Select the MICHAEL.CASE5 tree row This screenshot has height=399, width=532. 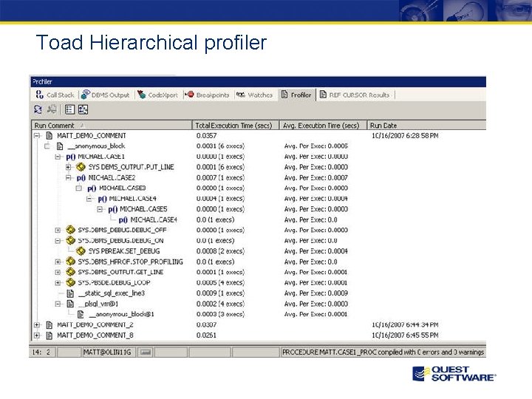143,209
